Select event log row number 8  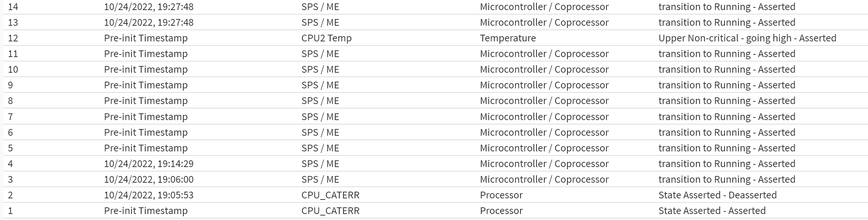(435, 101)
